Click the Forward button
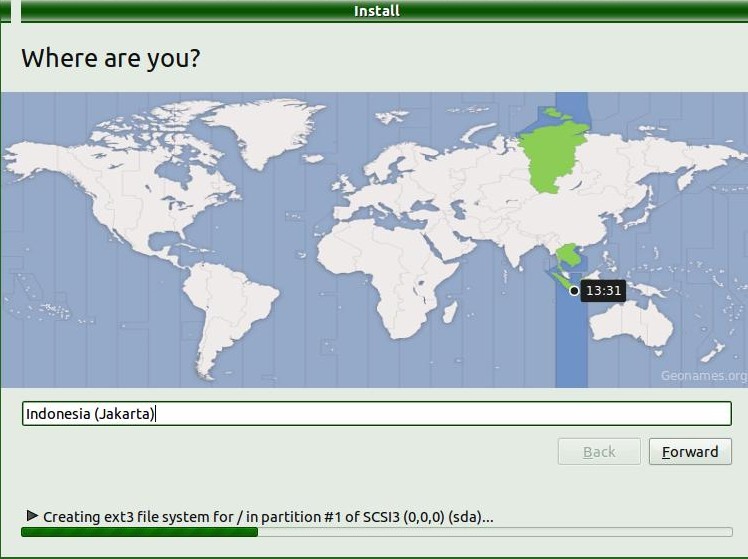The image size is (748, 559). (690, 451)
